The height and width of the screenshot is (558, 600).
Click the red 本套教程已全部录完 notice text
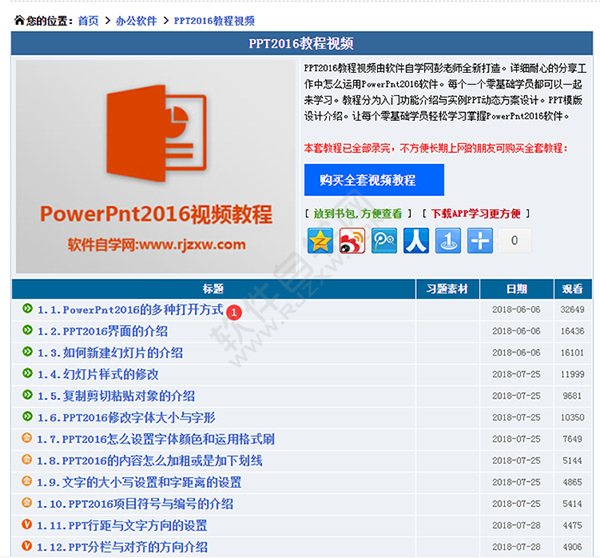[436, 148]
